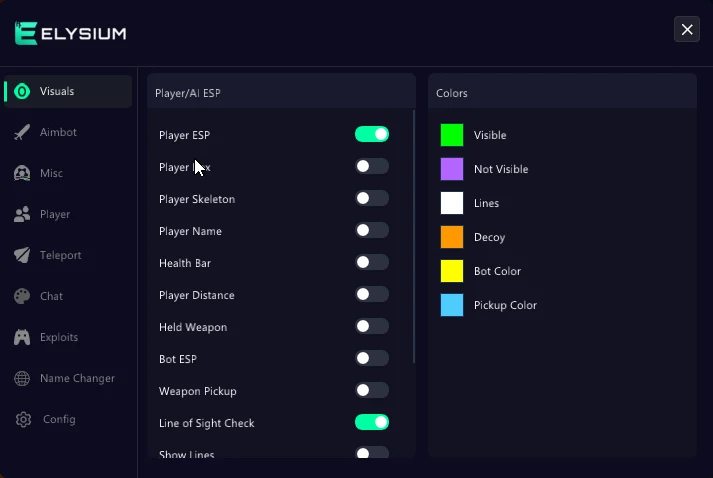Enable Player Distance display

click(x=372, y=294)
